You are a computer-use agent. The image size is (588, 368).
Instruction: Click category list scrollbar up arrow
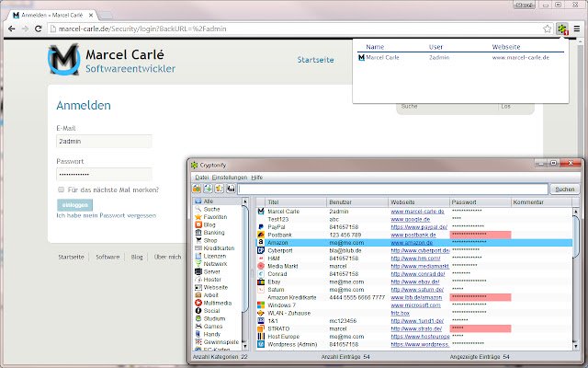coord(245,201)
